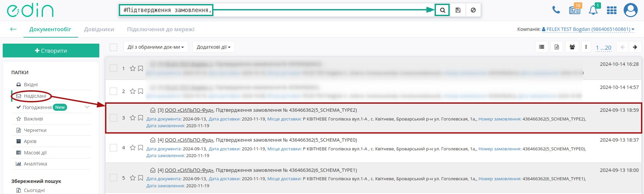Image resolution: width=644 pixels, height=194 pixels.
Task: Switch to the Документообіг tab
Action: [x=50, y=29]
